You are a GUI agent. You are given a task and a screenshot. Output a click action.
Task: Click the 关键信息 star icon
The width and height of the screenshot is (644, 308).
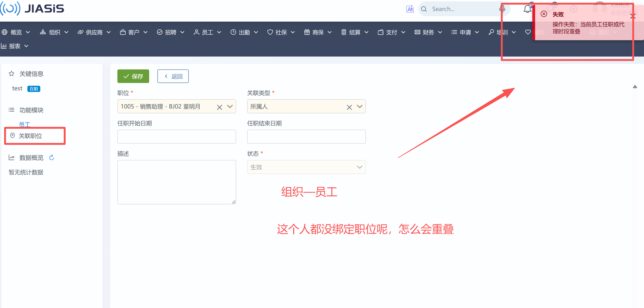tap(12, 74)
